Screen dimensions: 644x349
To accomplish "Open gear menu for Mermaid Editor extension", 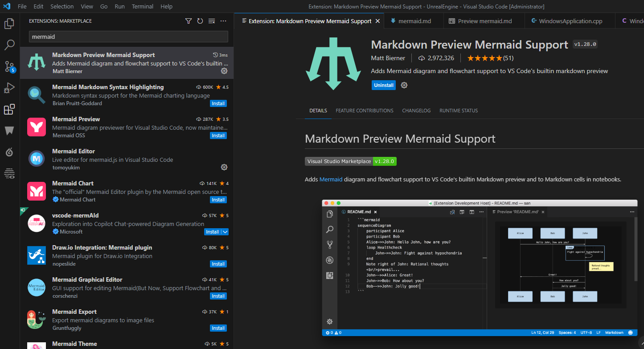I will click(x=224, y=167).
